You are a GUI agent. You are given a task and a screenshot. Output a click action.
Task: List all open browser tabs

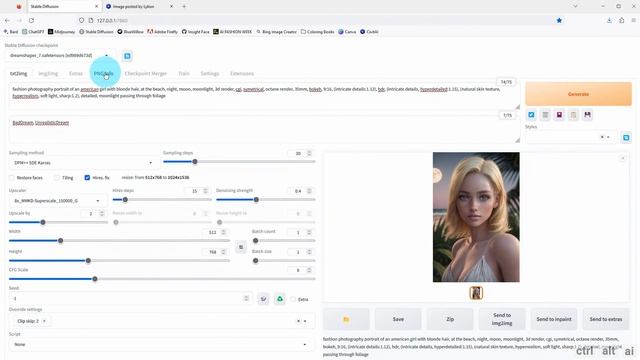[x=575, y=7]
